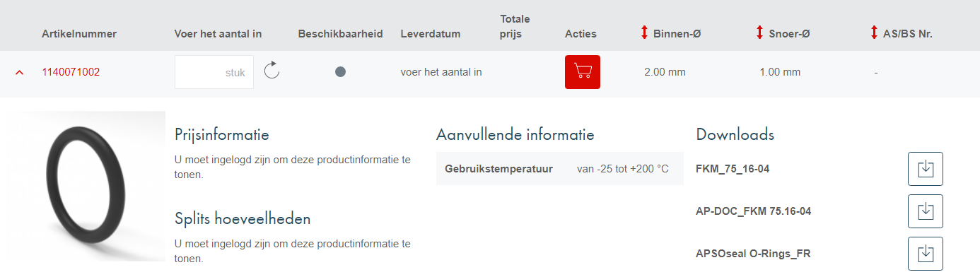Click the refresh quantity arrow icon
The height and width of the screenshot is (277, 980).
272,71
